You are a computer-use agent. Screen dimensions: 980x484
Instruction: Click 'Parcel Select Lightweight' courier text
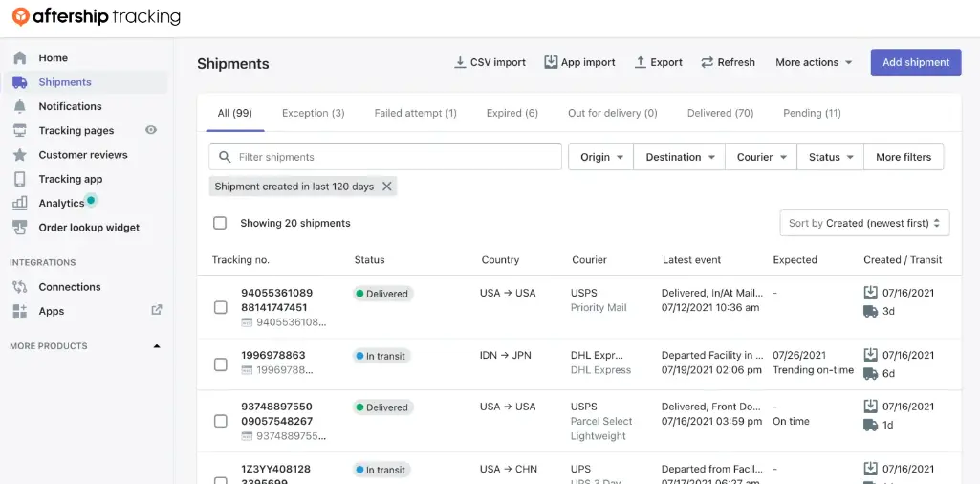(601, 429)
